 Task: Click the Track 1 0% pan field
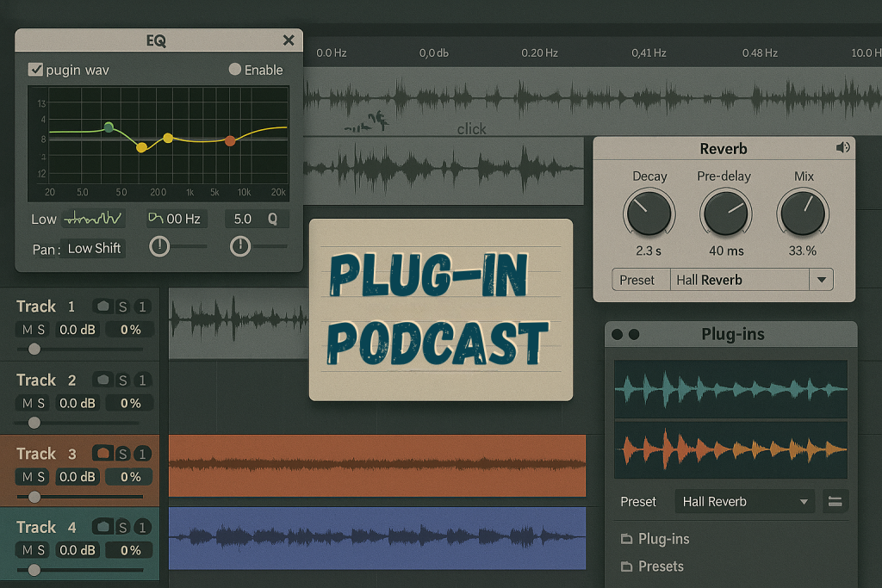pyautogui.click(x=130, y=330)
